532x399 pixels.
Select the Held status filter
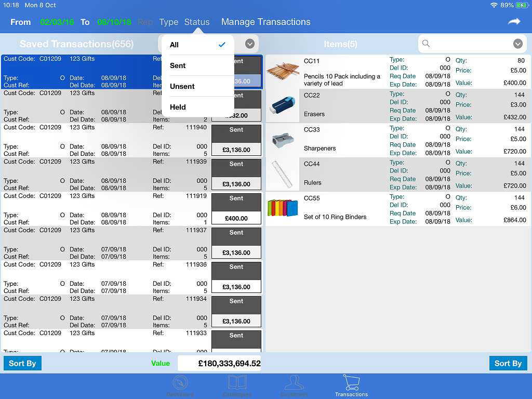point(197,107)
